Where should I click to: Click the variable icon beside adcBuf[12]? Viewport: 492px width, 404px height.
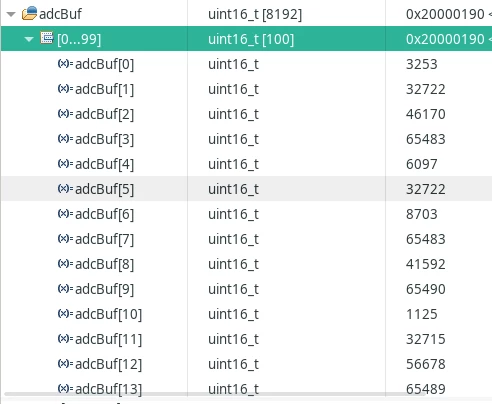coord(65,363)
